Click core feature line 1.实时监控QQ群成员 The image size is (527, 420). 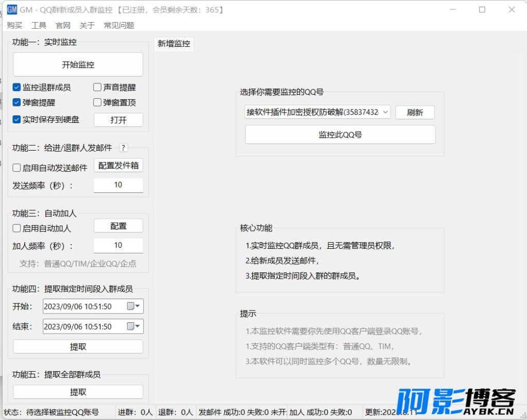click(x=320, y=245)
